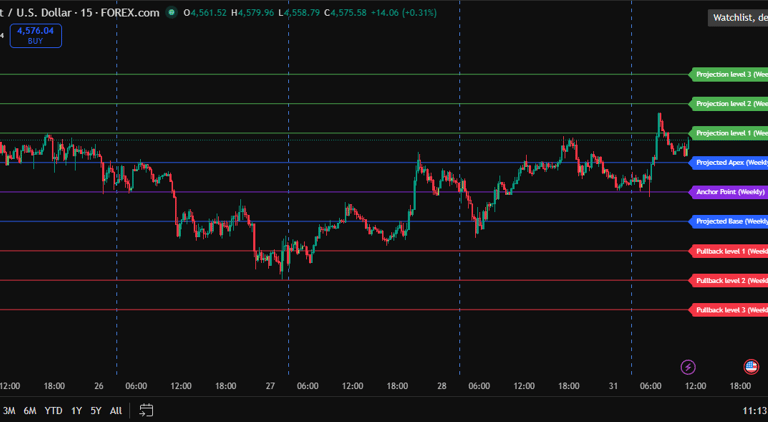This screenshot has width=768, height=422.
Task: Open timezone menu at 11:13 clock
Action: click(x=755, y=411)
